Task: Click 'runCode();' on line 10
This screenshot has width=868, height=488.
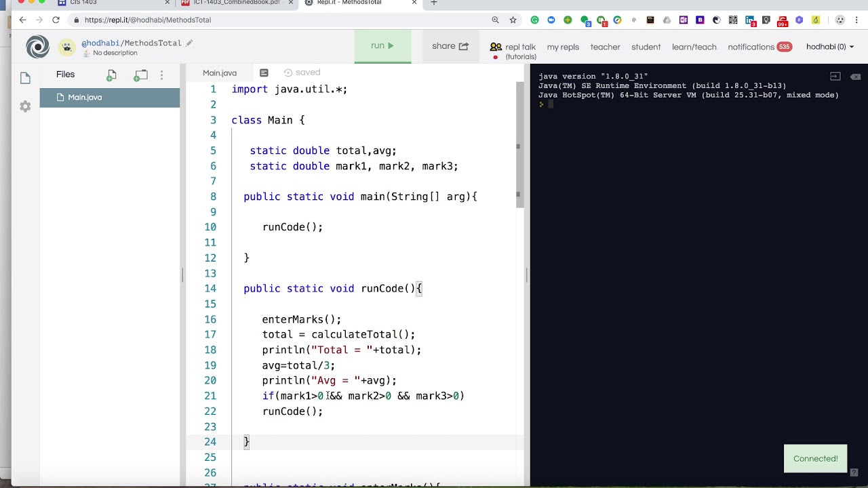Action: click(x=292, y=227)
